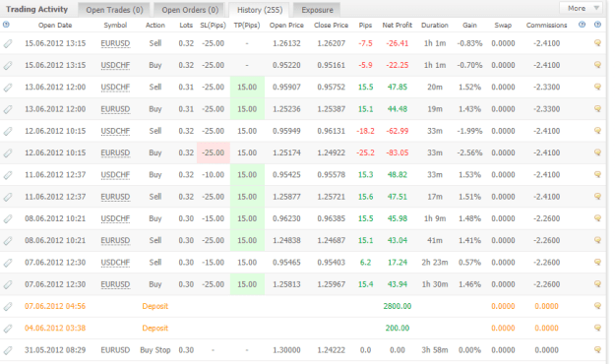Click help icon next to Commissions header
The width and height of the screenshot is (615, 364).
pyautogui.click(x=583, y=25)
